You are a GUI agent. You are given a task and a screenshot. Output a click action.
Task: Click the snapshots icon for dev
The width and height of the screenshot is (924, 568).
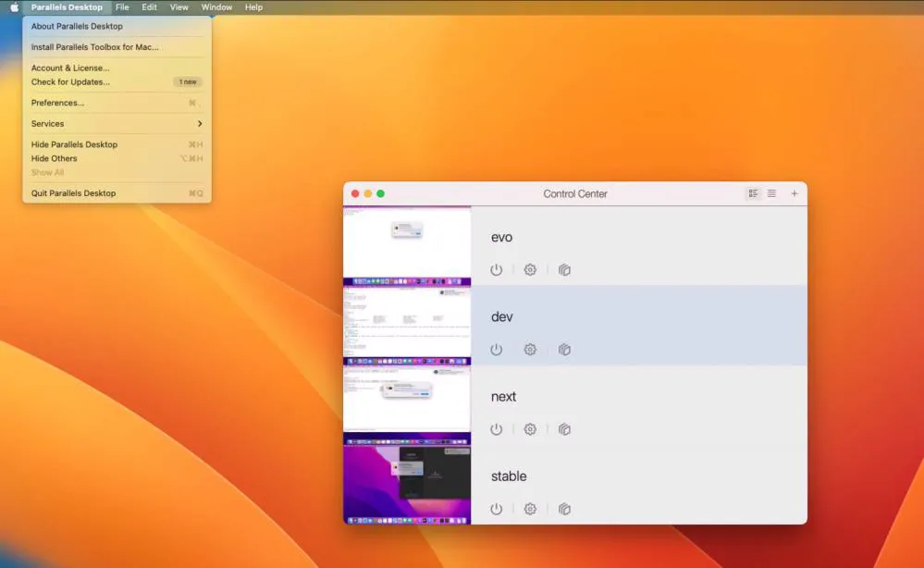point(564,350)
